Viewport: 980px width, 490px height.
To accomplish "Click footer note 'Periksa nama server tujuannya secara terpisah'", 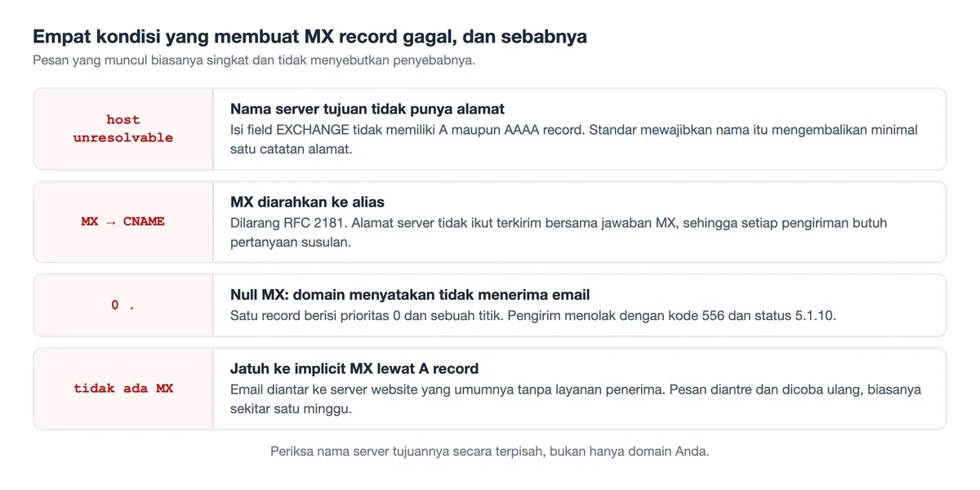I will point(490,451).
